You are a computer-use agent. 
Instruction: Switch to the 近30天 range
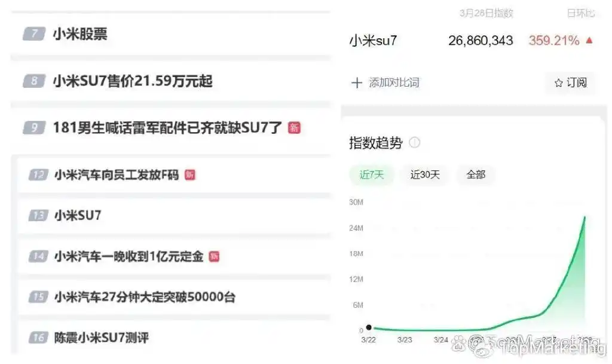pos(424,176)
